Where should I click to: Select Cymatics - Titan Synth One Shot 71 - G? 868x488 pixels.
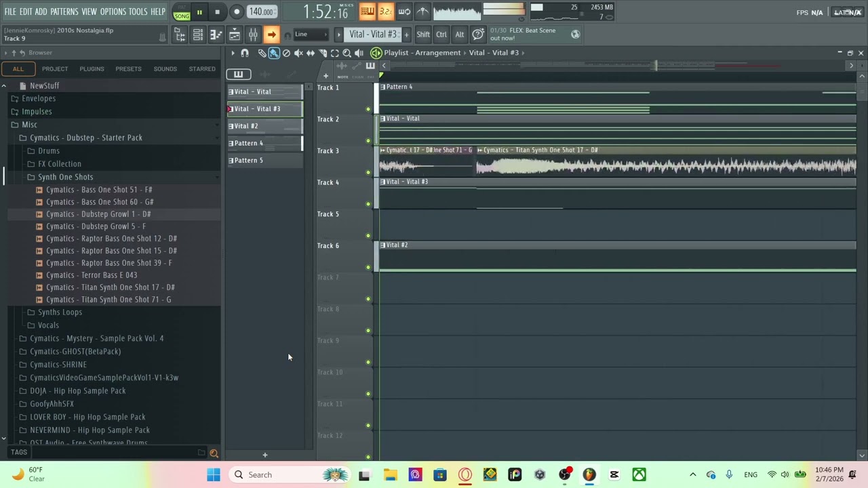click(108, 300)
